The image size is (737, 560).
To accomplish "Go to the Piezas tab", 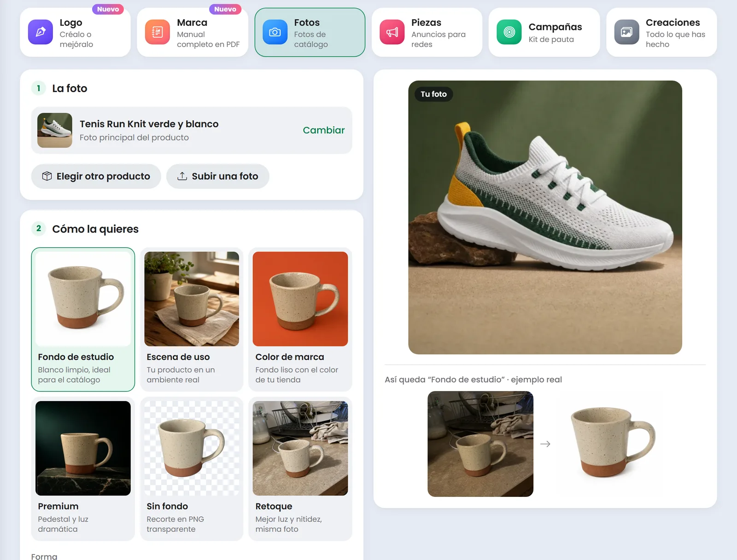I will [x=427, y=32].
